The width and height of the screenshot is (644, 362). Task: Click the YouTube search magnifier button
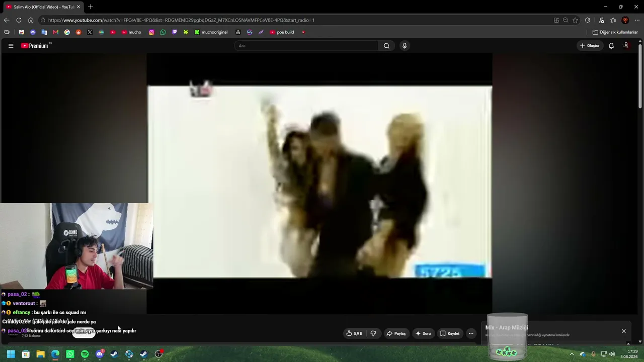point(386,46)
